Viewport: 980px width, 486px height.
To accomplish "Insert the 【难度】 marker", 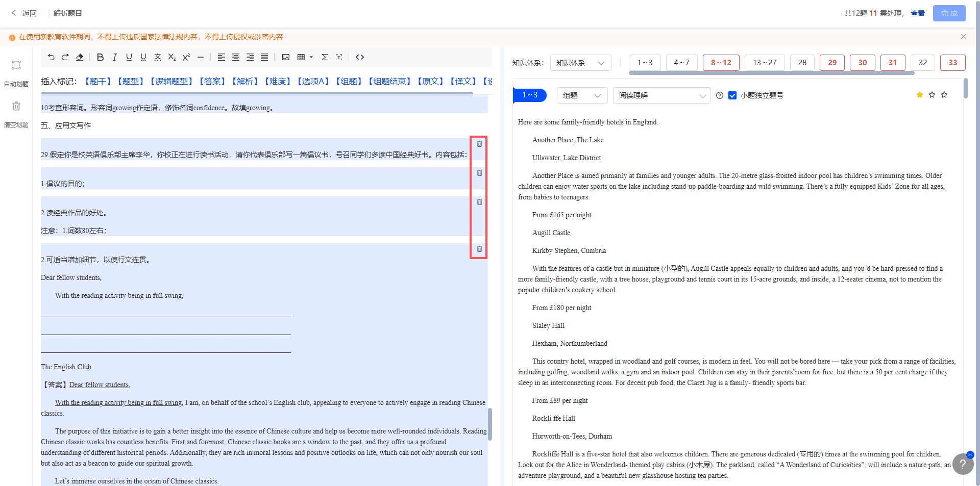I will pyautogui.click(x=277, y=82).
